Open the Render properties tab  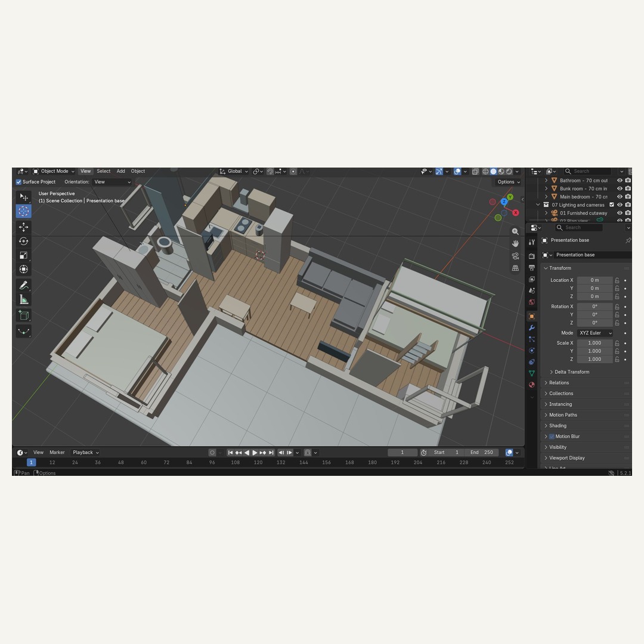[x=532, y=256]
